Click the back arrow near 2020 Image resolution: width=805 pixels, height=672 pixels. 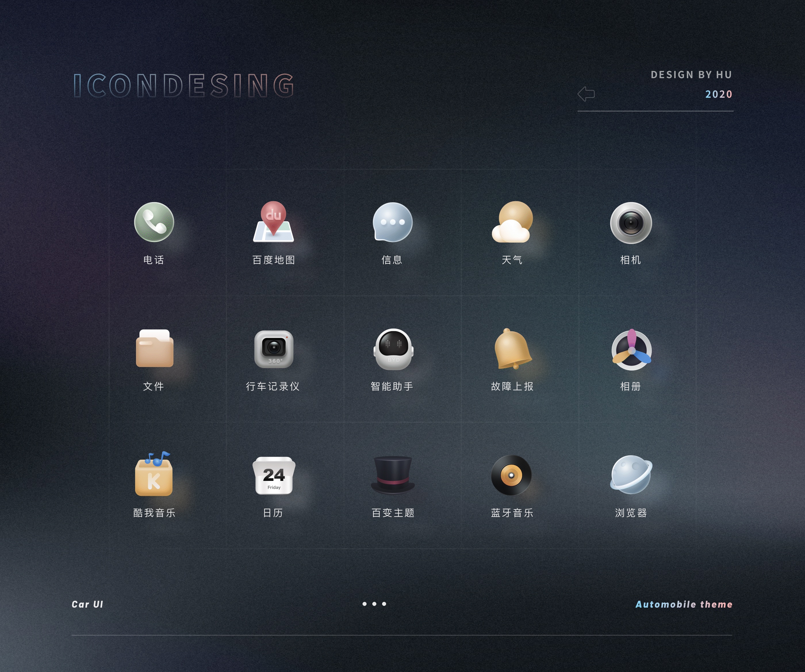(x=586, y=94)
